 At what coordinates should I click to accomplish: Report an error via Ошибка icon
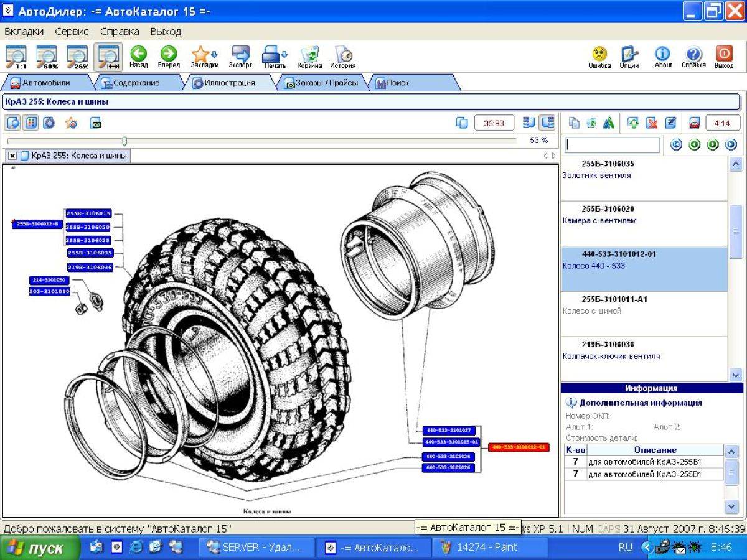click(599, 57)
